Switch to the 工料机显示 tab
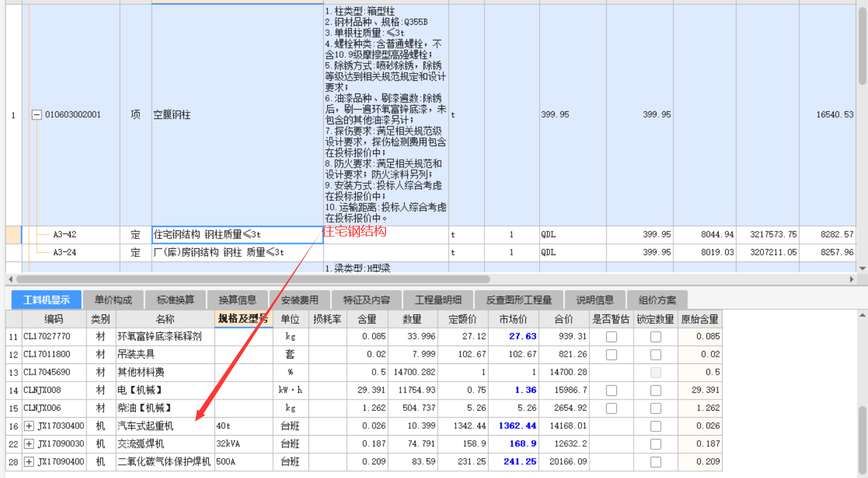 (47, 300)
